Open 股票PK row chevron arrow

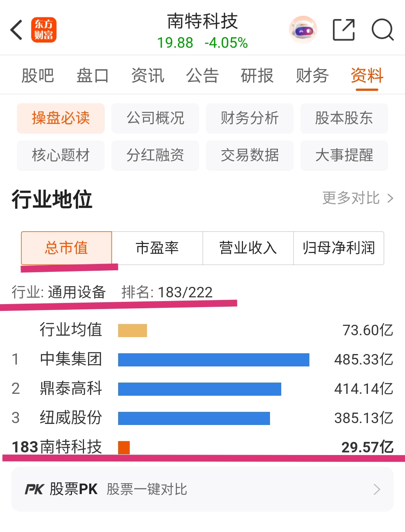[377, 489]
